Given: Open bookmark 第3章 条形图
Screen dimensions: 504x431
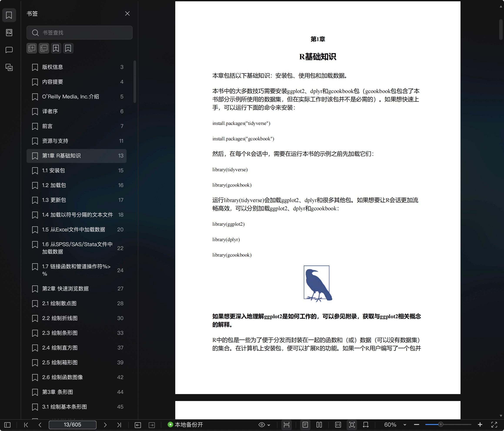Looking at the screenshot, I should click(77, 392).
